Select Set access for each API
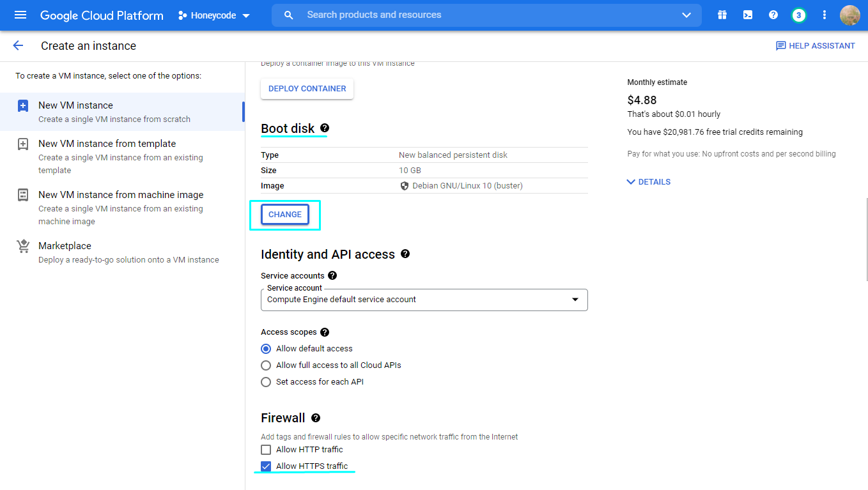The image size is (868, 490). (266, 382)
